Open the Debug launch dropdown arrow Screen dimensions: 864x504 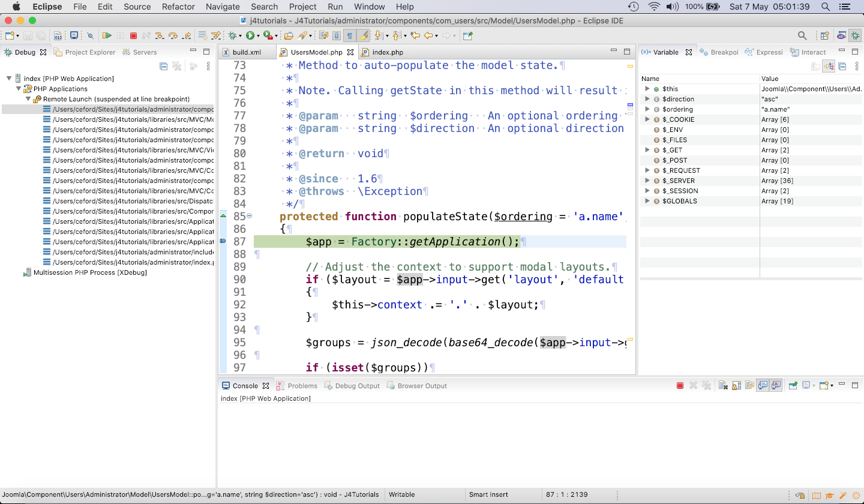[240, 37]
